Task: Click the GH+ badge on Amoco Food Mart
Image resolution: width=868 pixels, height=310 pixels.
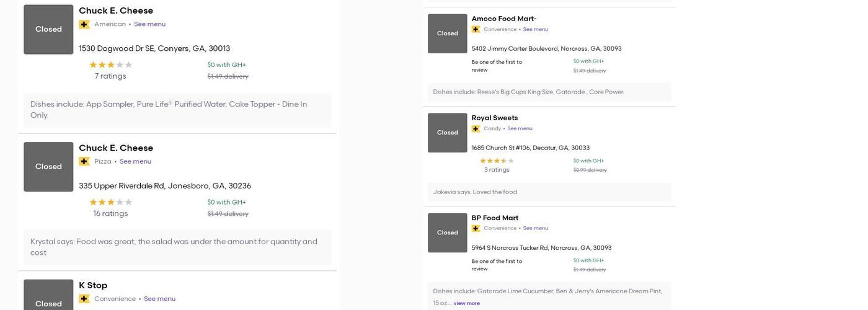Action: pos(476,29)
